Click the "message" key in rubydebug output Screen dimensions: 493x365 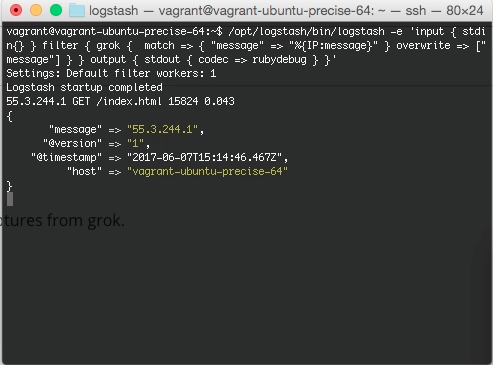(75, 129)
